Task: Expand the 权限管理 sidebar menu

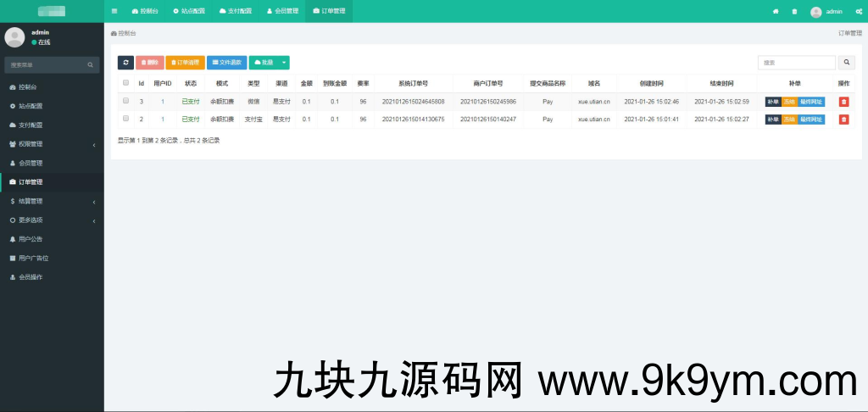Action: 51,144
